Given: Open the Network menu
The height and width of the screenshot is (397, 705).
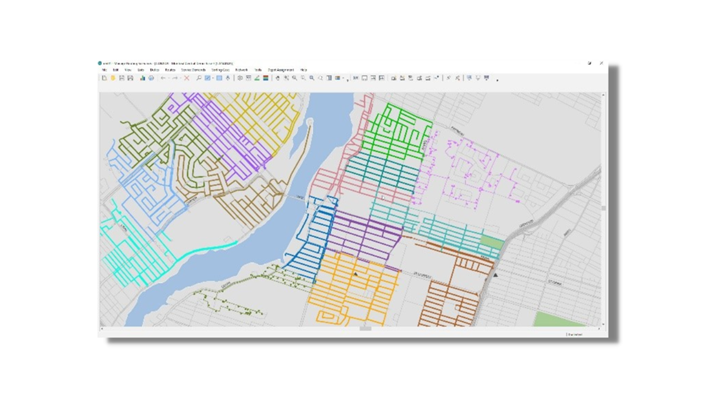Looking at the screenshot, I should click(241, 70).
